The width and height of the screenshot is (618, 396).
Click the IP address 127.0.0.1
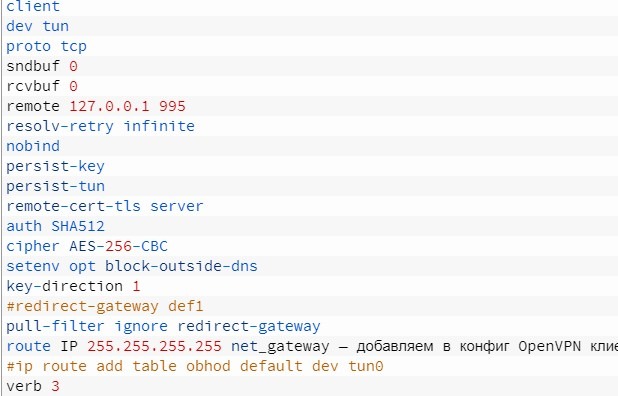point(110,106)
